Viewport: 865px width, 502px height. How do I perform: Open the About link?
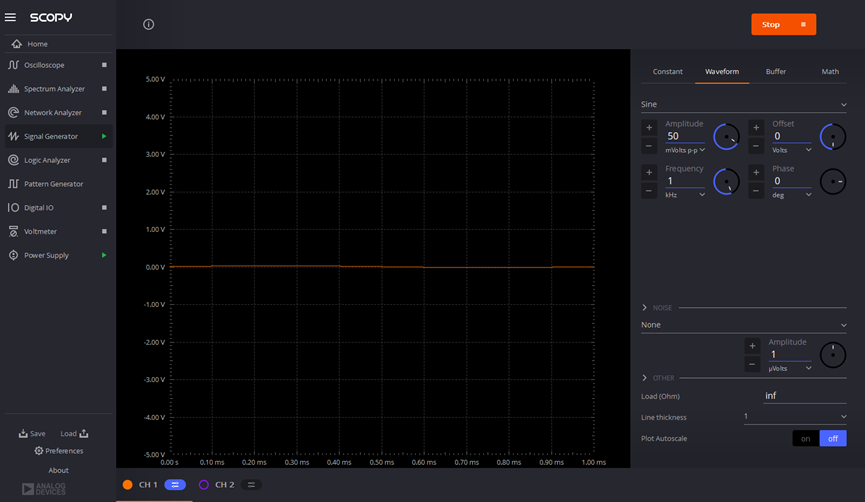[58, 471]
